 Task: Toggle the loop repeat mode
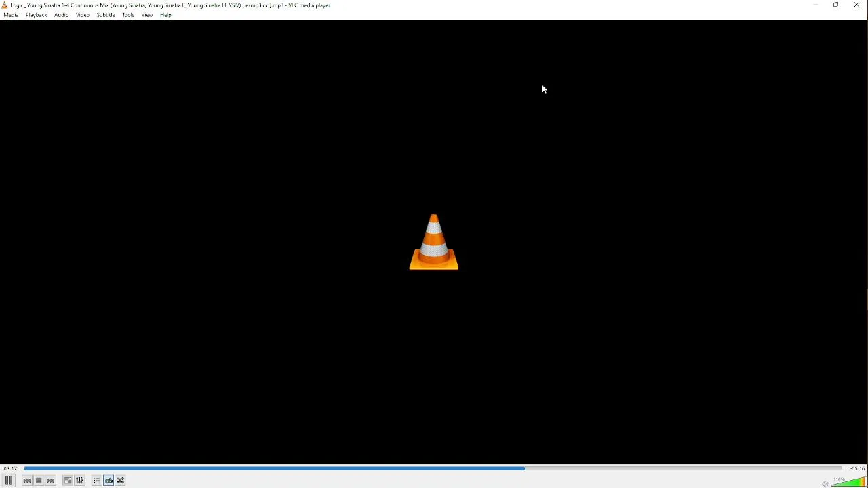(x=109, y=481)
